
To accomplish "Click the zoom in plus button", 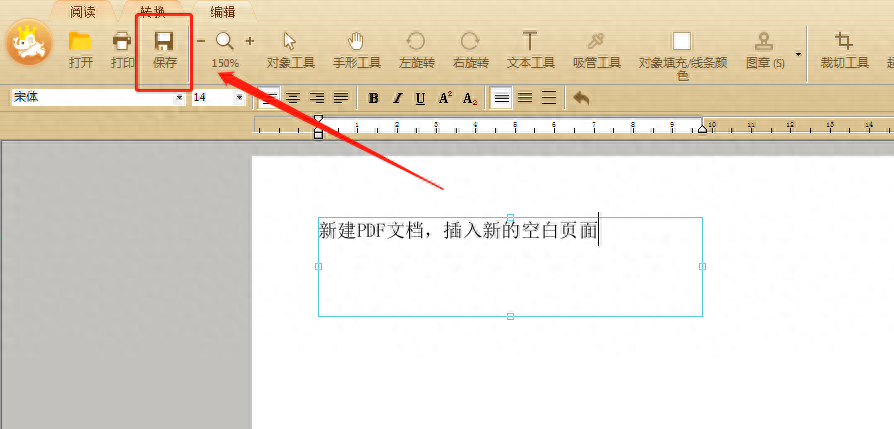I will tap(250, 41).
